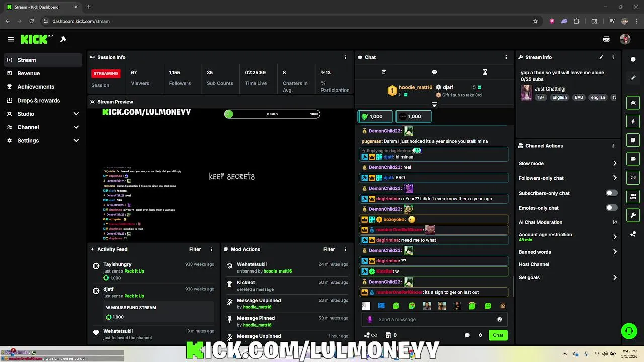The width and height of the screenshot is (644, 362).
Task: Open hoodie_matt16 name under Wehatetsukii unbanned
Action: [278, 271]
